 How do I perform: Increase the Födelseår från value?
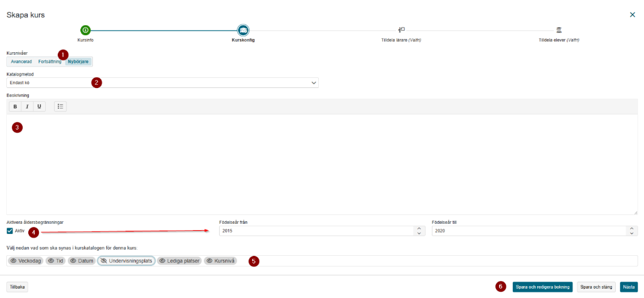[x=419, y=228]
